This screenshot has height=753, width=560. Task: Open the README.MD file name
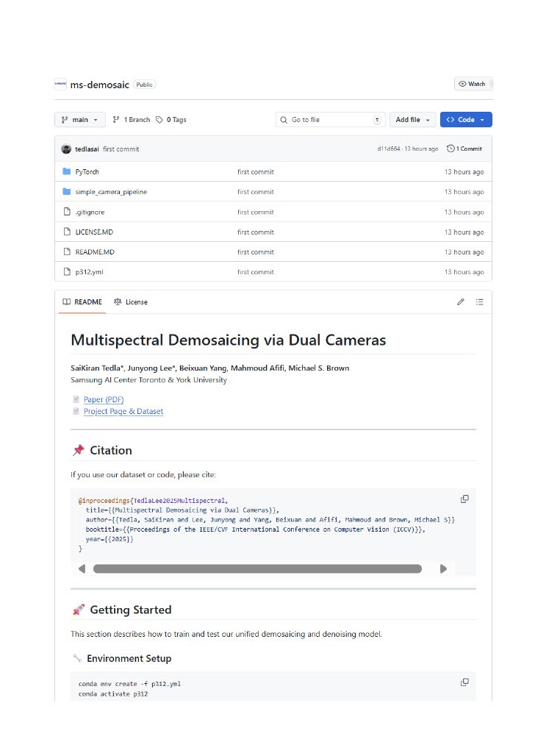pos(95,251)
